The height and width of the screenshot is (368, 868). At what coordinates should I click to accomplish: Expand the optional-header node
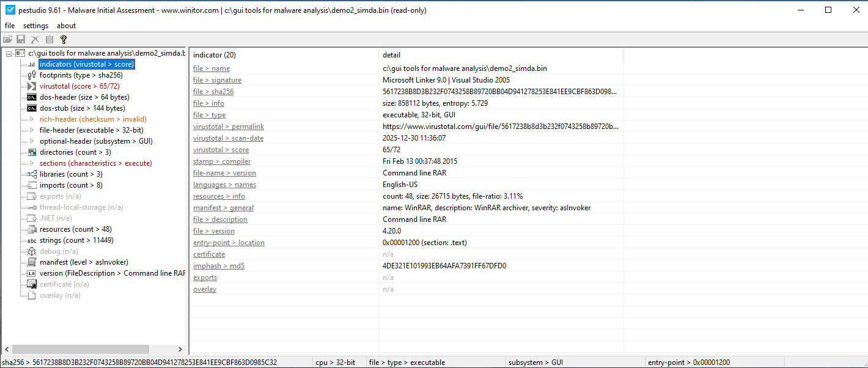tap(31, 141)
